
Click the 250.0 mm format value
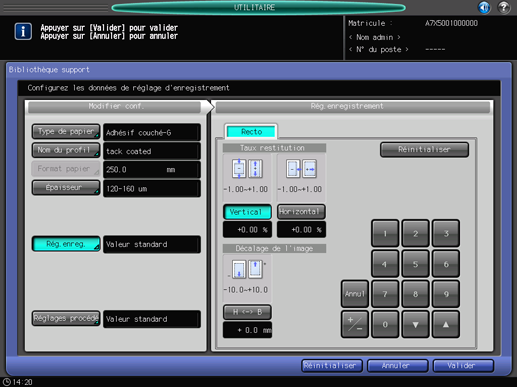point(152,170)
